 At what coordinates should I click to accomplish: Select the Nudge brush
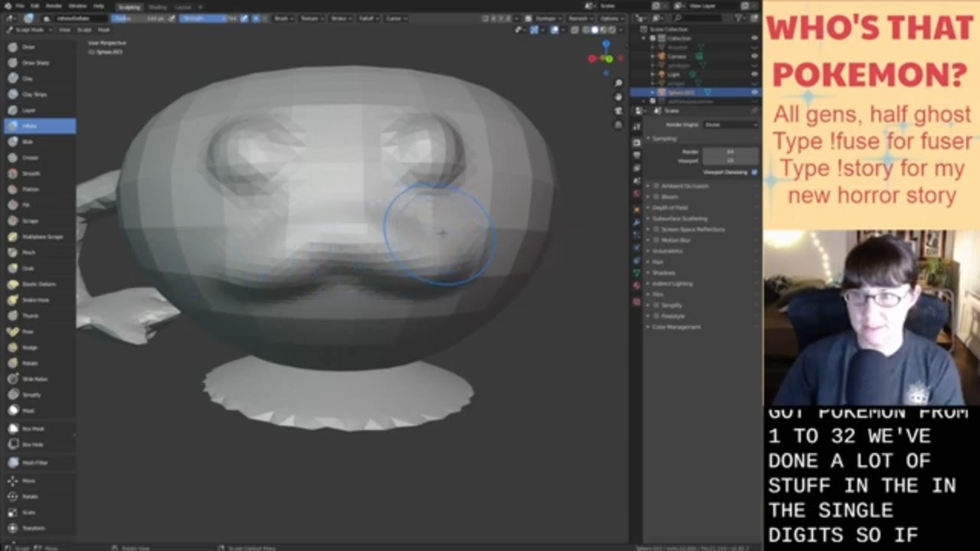point(38,347)
